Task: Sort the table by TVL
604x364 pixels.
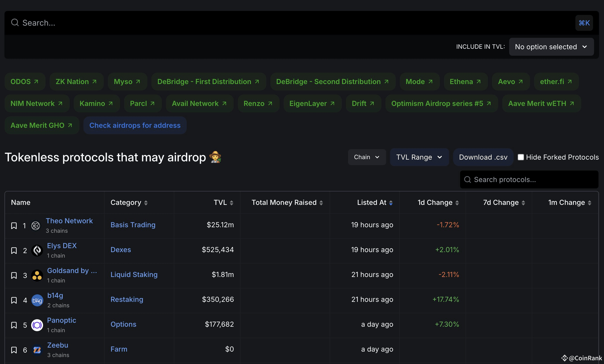Action: 232,202
